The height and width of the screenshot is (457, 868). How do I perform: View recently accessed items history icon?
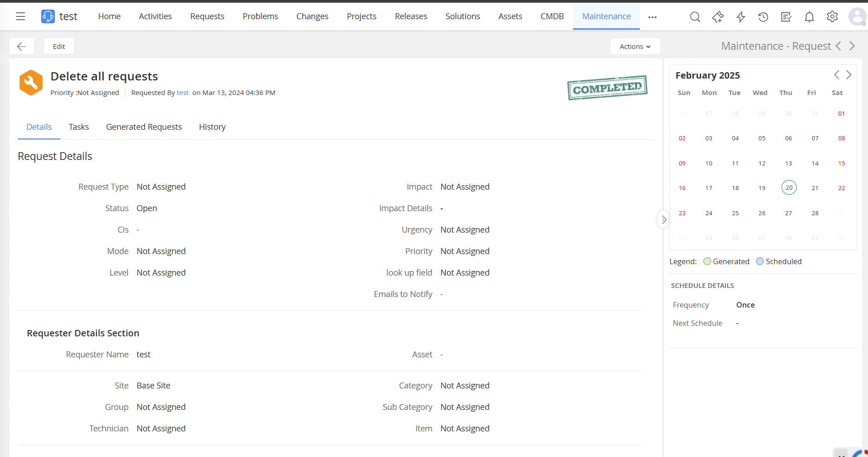(763, 16)
